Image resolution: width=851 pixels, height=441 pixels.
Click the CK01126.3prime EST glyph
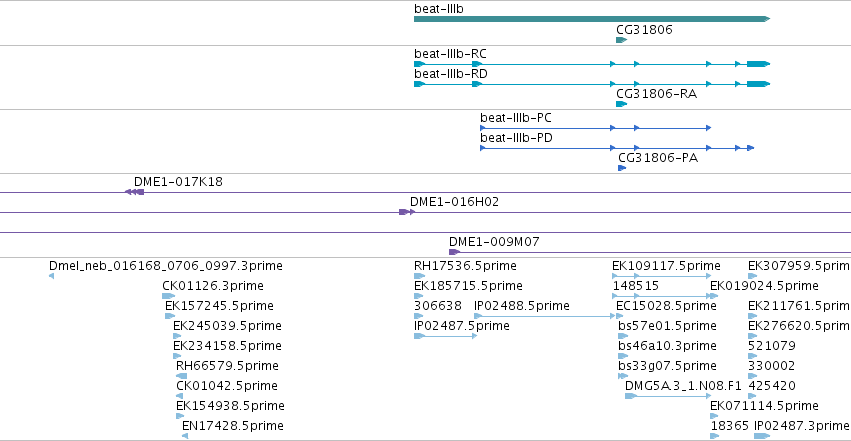click(x=168, y=296)
